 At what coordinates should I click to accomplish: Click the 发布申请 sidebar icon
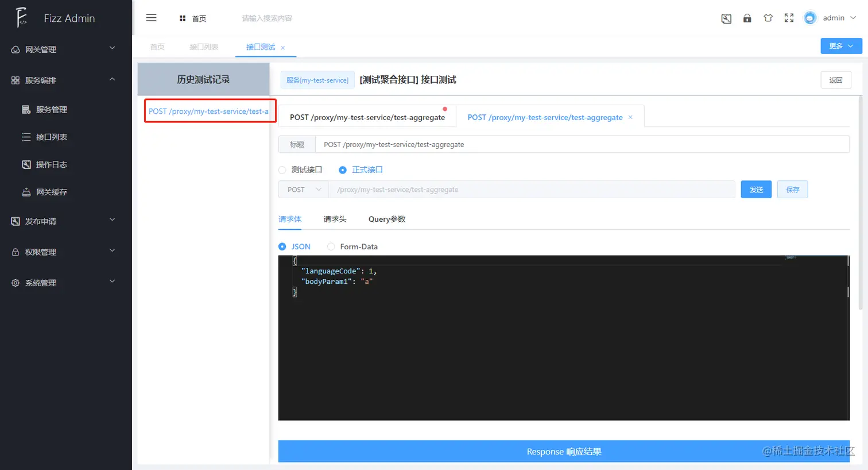click(15, 221)
